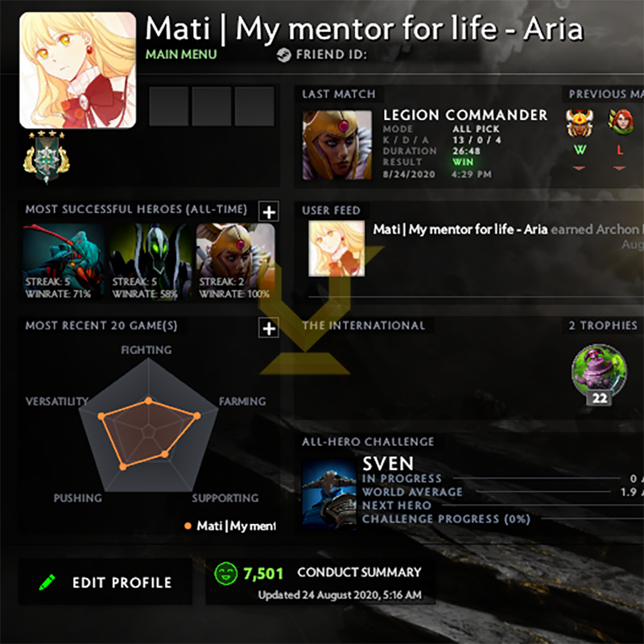The width and height of the screenshot is (644, 644).
Task: Click the Steam icon beside Friend ID
Action: point(284,55)
